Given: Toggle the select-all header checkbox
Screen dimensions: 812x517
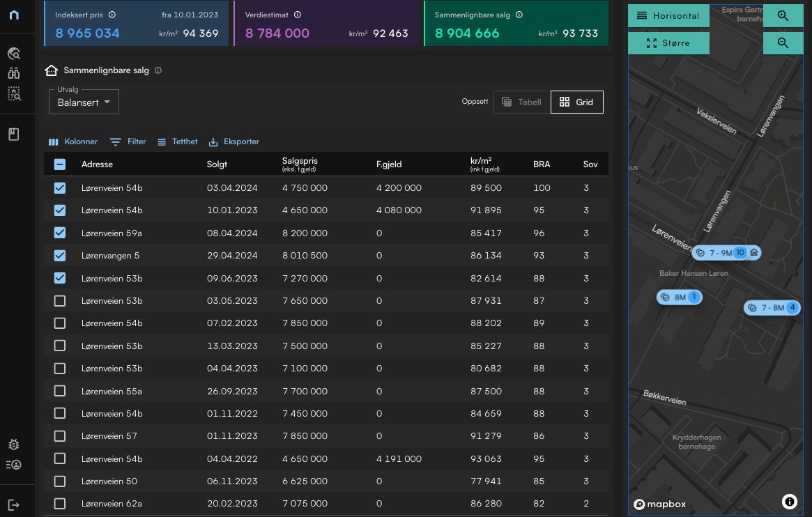Looking at the screenshot, I should pyautogui.click(x=60, y=164).
